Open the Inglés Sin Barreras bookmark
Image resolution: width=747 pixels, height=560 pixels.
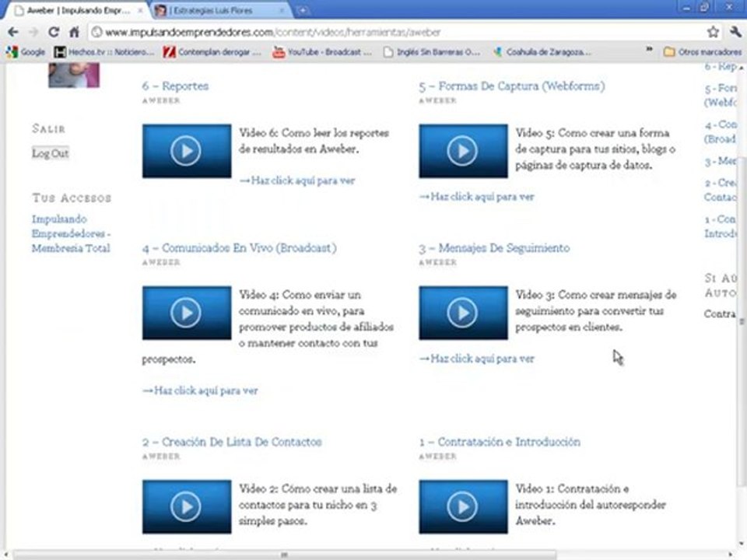(x=432, y=52)
